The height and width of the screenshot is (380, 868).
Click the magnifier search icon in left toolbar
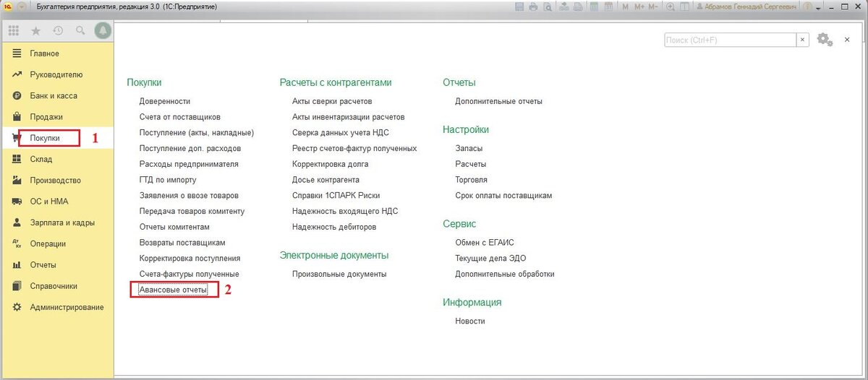(x=80, y=31)
